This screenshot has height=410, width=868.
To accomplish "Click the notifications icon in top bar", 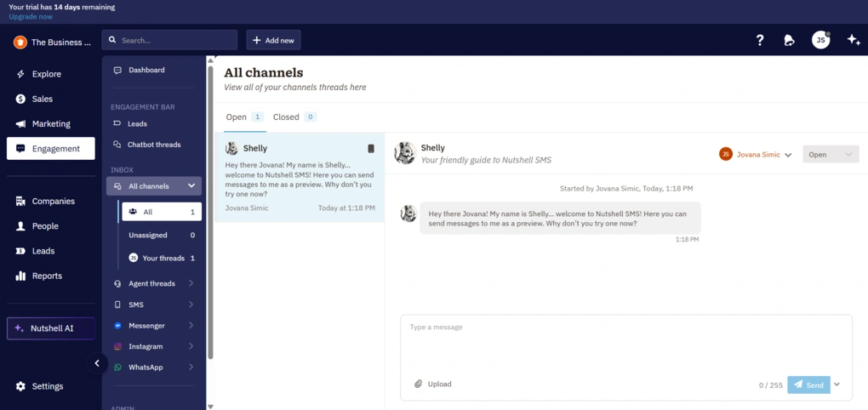I will [790, 40].
